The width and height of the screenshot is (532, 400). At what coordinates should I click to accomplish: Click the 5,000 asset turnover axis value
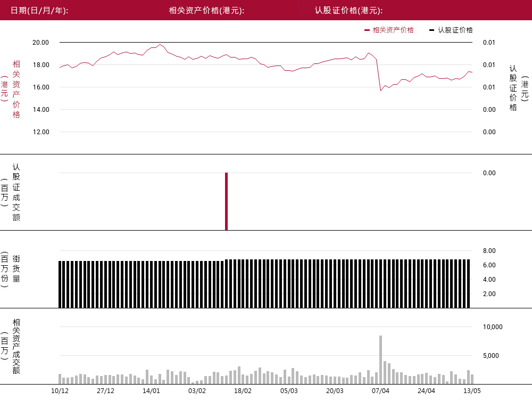point(491,356)
